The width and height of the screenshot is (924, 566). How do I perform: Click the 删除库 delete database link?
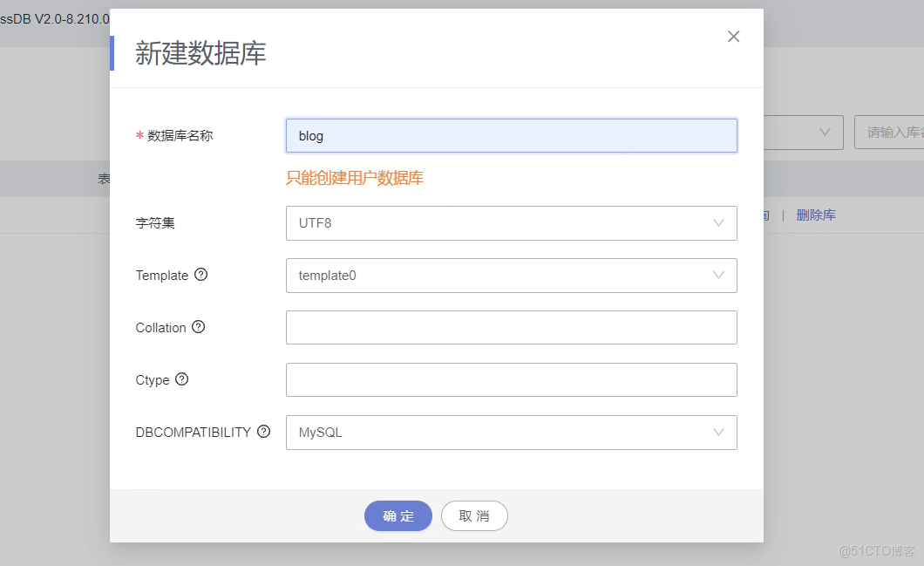click(x=816, y=215)
